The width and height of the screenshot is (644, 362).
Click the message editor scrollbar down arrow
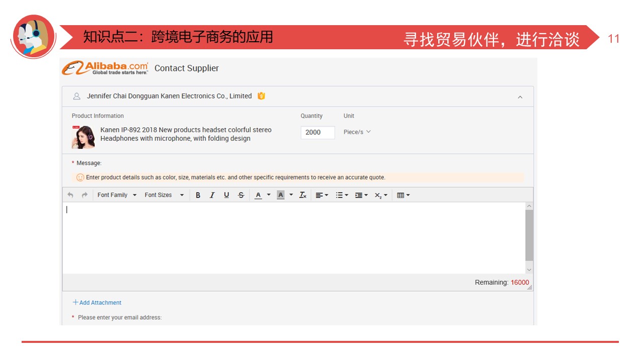point(529,270)
